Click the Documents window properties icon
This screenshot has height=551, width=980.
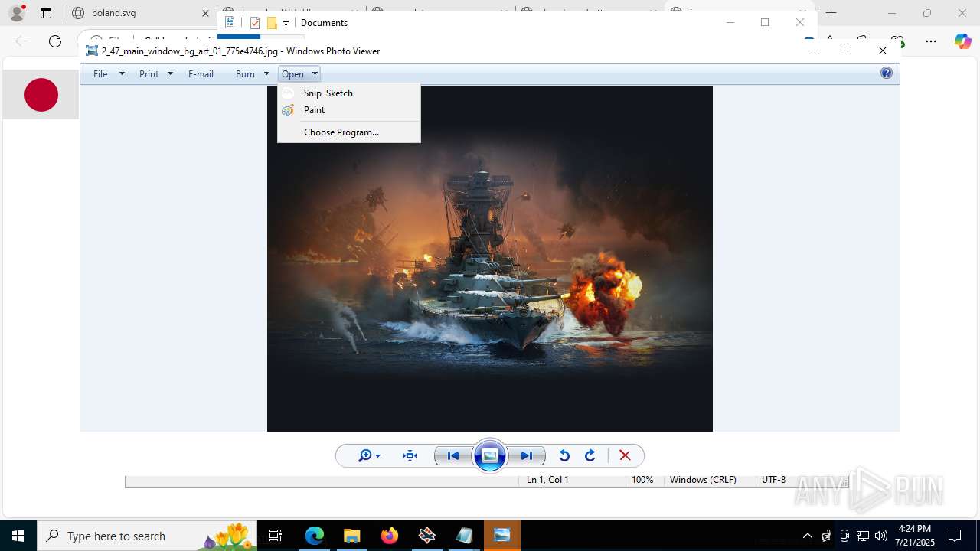point(255,23)
